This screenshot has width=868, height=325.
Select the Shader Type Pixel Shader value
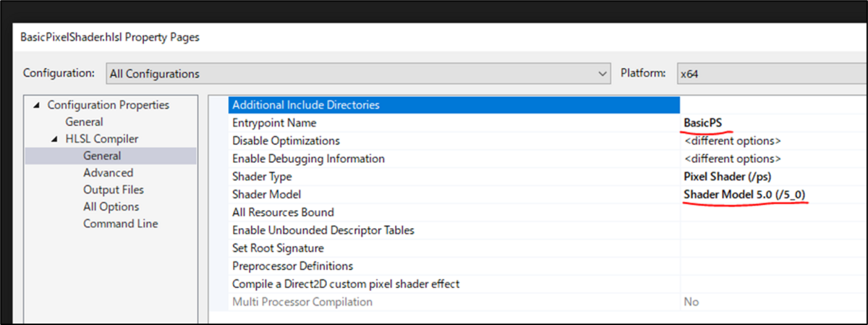pyautogui.click(x=731, y=177)
